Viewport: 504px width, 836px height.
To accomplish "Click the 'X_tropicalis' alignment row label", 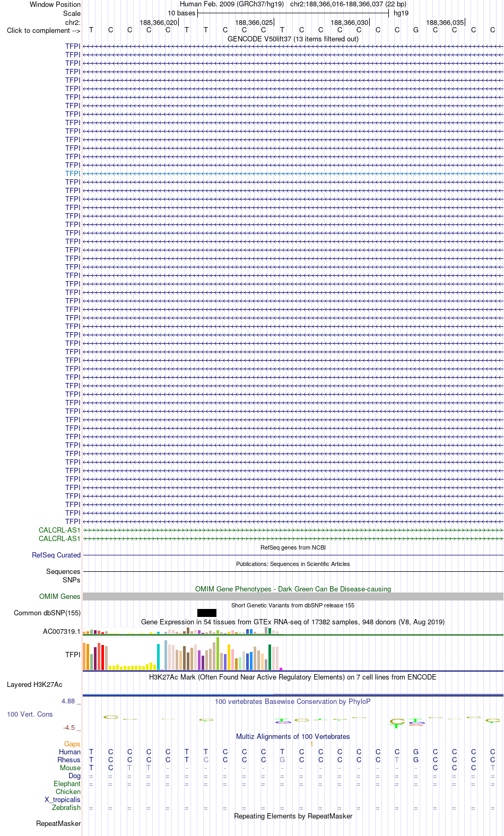I will [x=63, y=800].
